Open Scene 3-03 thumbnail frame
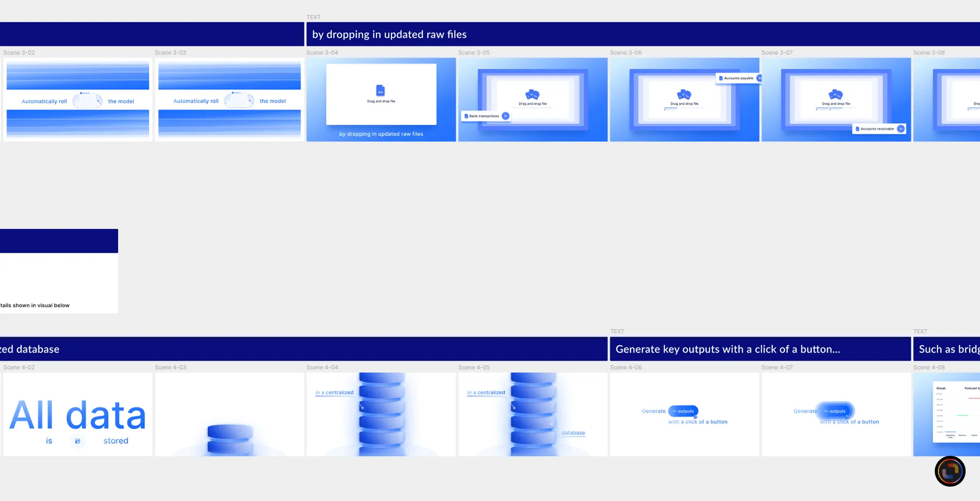The image size is (980, 501). pyautogui.click(x=230, y=100)
